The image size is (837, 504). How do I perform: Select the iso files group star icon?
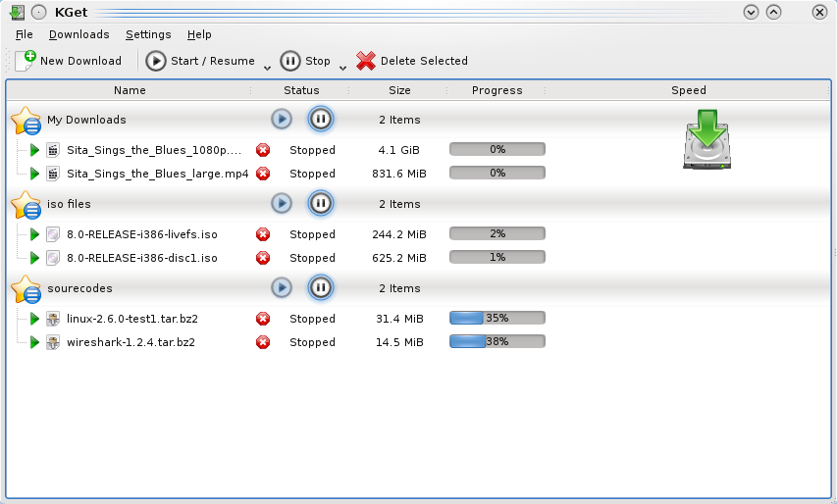tap(26, 205)
